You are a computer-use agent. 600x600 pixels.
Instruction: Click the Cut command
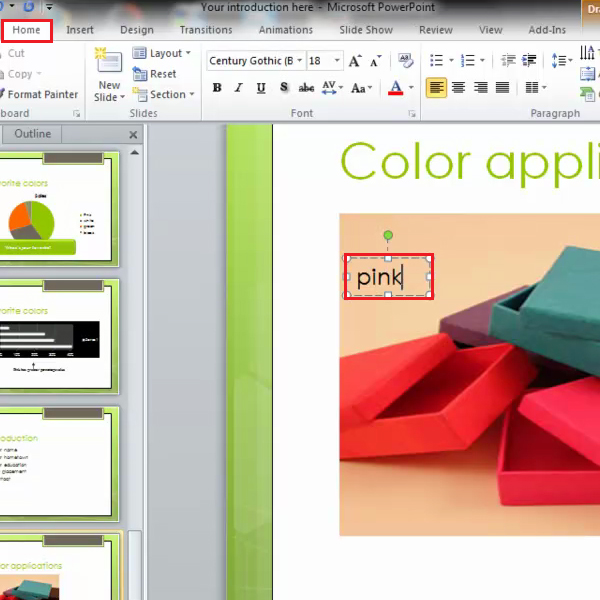pyautogui.click(x=13, y=53)
